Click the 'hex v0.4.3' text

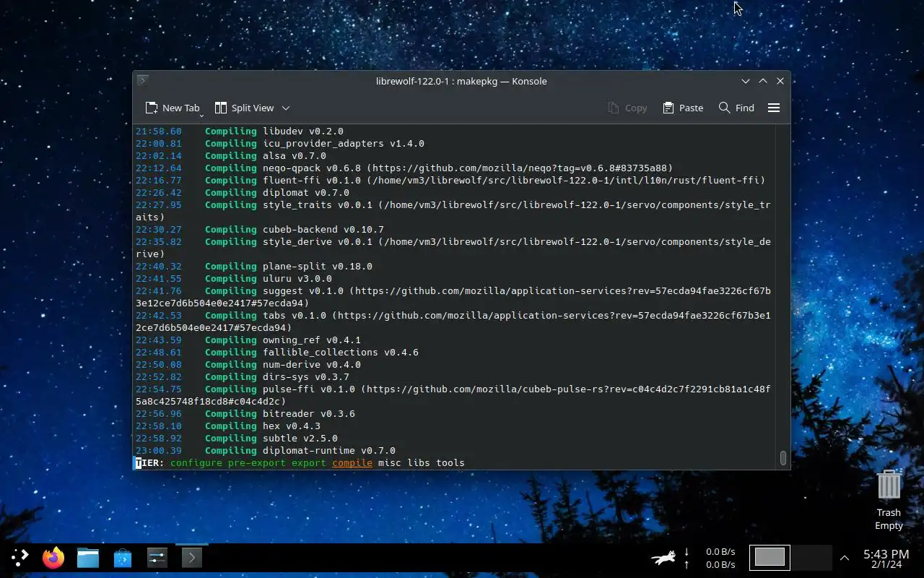coord(292,426)
